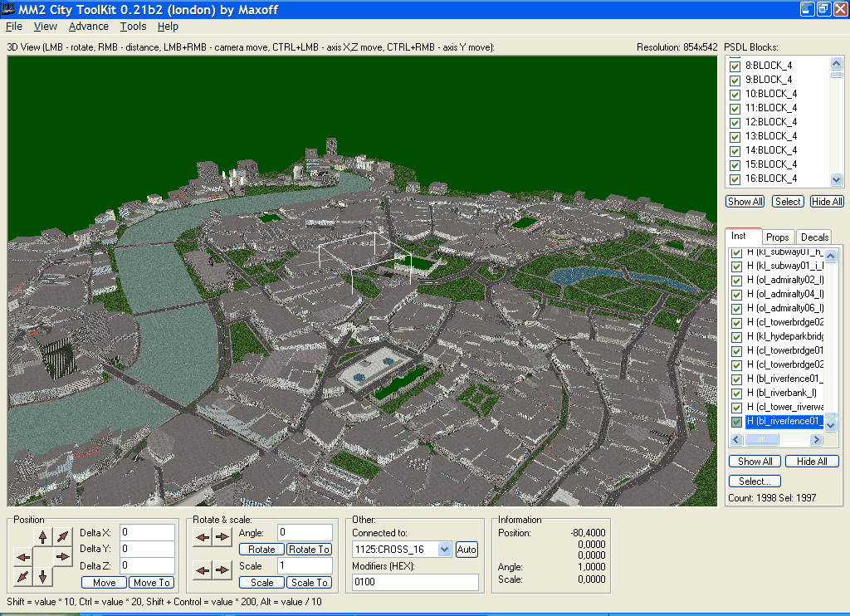Open the Connected to dropdown list
This screenshot has width=850, height=616.
coord(444,550)
